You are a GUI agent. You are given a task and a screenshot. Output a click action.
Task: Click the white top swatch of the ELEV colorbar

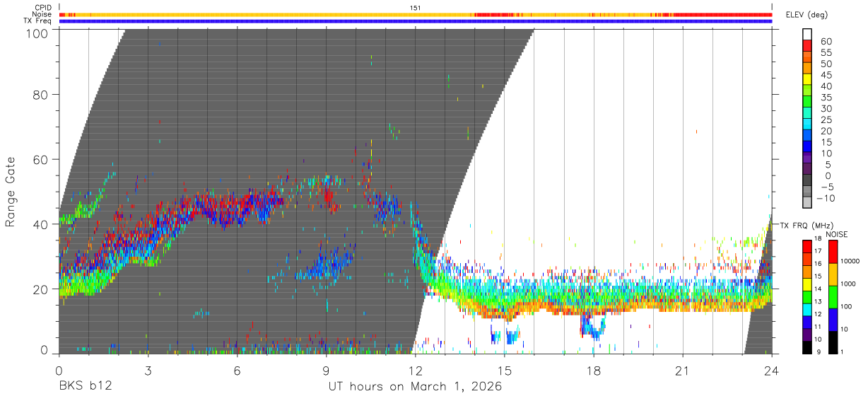click(x=807, y=34)
